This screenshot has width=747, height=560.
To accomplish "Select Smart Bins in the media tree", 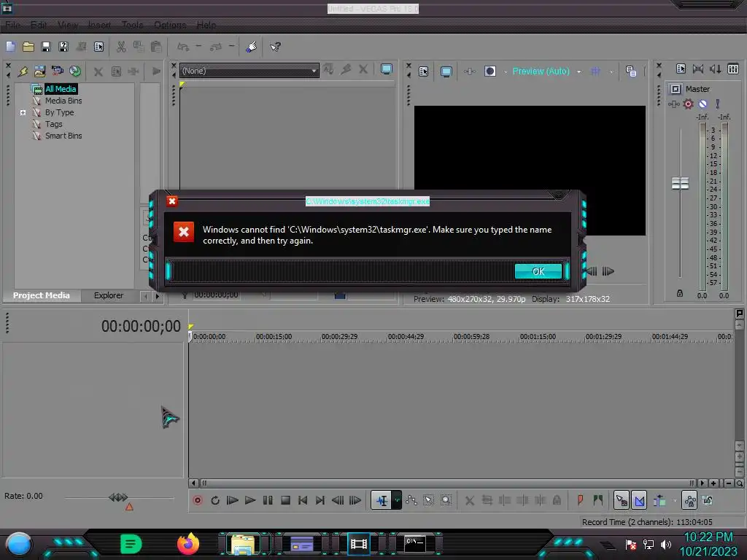I will (x=63, y=136).
